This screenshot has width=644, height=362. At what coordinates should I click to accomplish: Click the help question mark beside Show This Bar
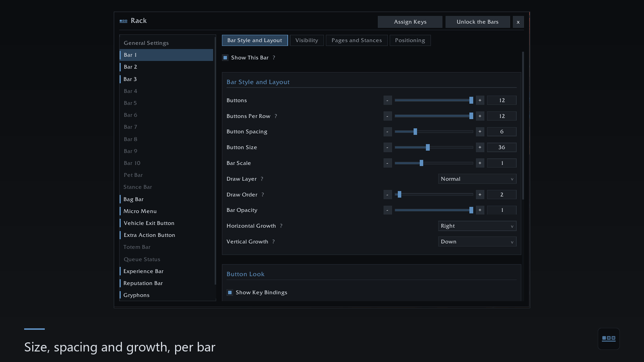click(x=274, y=58)
